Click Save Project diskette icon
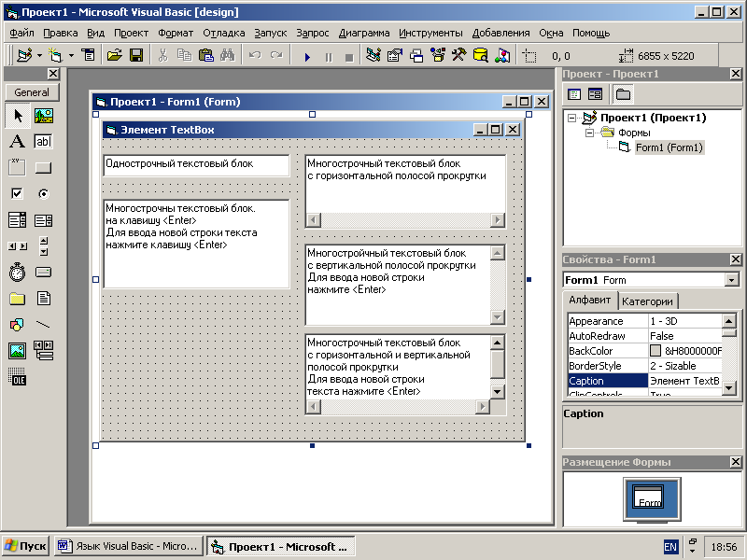Screen dimensions: 747x560 click(x=136, y=56)
